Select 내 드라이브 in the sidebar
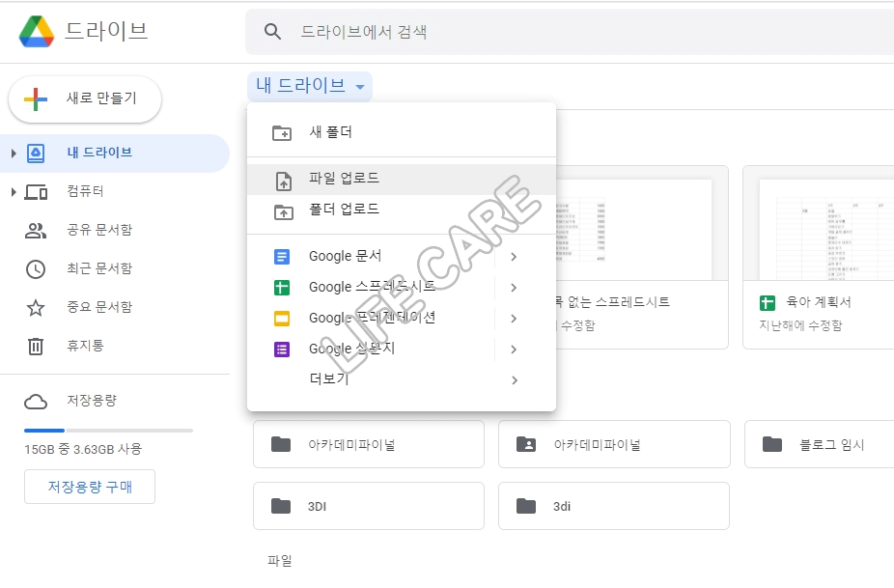Image resolution: width=894 pixels, height=588 pixels. 114,153
